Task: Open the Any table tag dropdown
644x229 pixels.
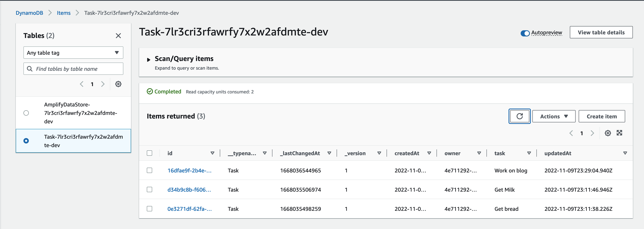Action: pos(73,53)
